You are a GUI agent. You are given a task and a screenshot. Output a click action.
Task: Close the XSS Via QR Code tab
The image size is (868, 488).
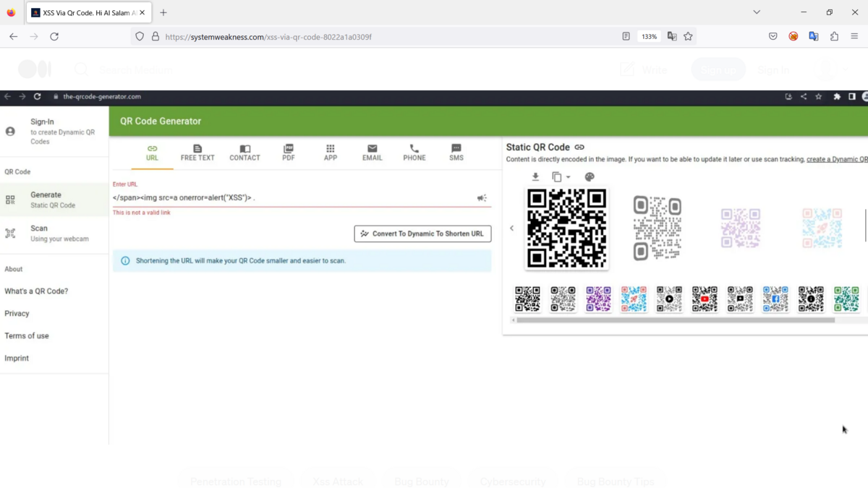coord(142,12)
